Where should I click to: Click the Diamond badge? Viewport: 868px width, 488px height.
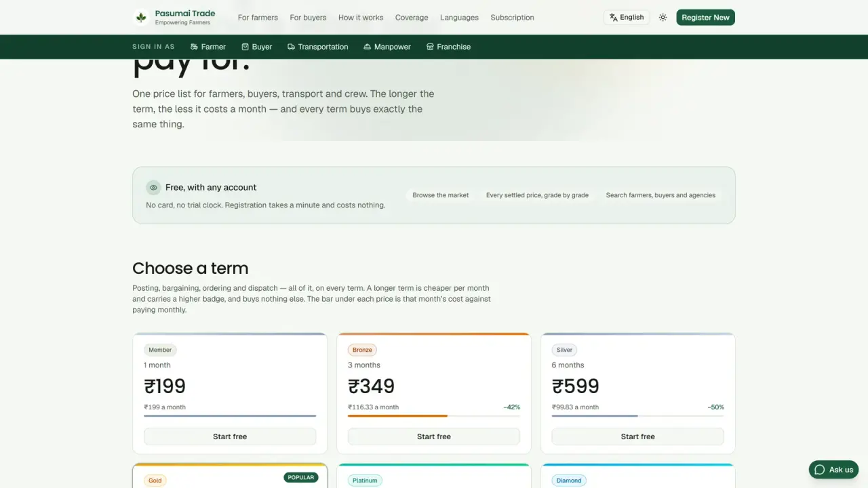[569, 481]
